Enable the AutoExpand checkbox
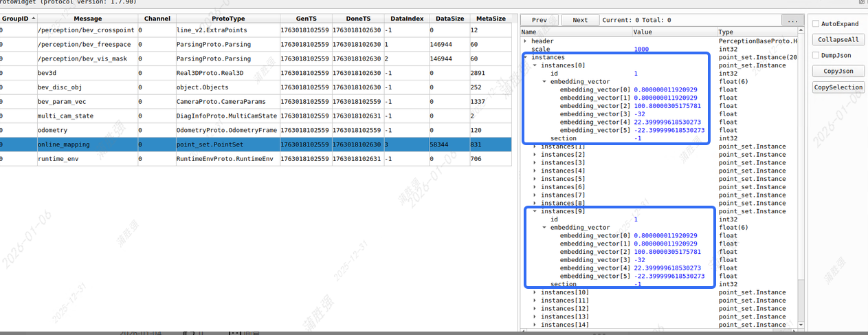 click(816, 24)
